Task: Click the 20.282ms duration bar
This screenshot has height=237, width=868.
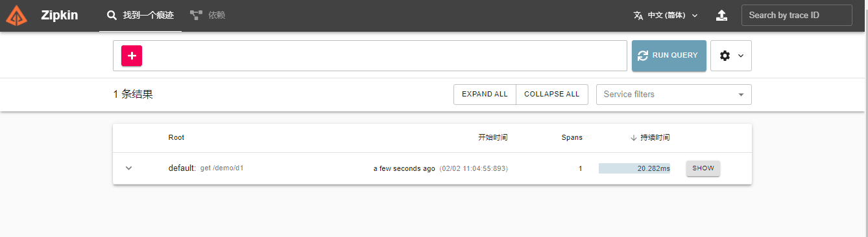Action: tap(634, 168)
